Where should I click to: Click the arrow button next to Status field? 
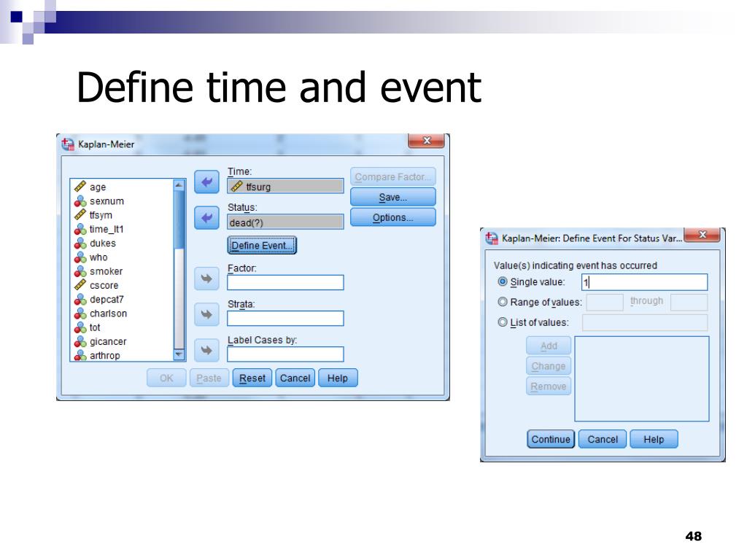click(206, 218)
